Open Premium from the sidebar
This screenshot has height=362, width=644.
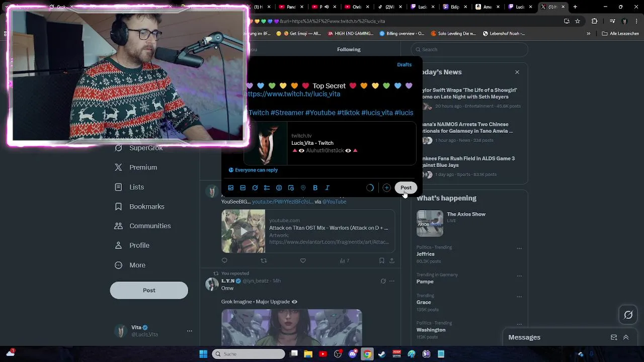[136, 167]
